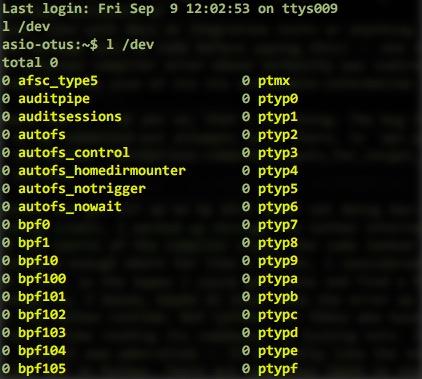Select the ptypa entry
This screenshot has width=422, height=379.
coord(278,279)
